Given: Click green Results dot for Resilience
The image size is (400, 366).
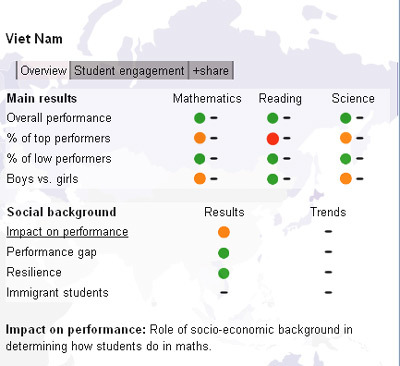Looking at the screenshot, I should 224,273.
